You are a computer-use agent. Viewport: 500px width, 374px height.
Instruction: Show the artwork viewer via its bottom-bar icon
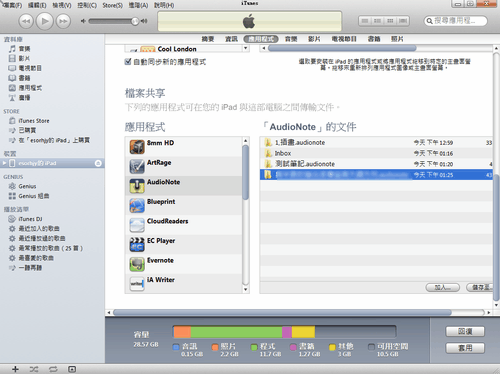[x=72, y=369]
